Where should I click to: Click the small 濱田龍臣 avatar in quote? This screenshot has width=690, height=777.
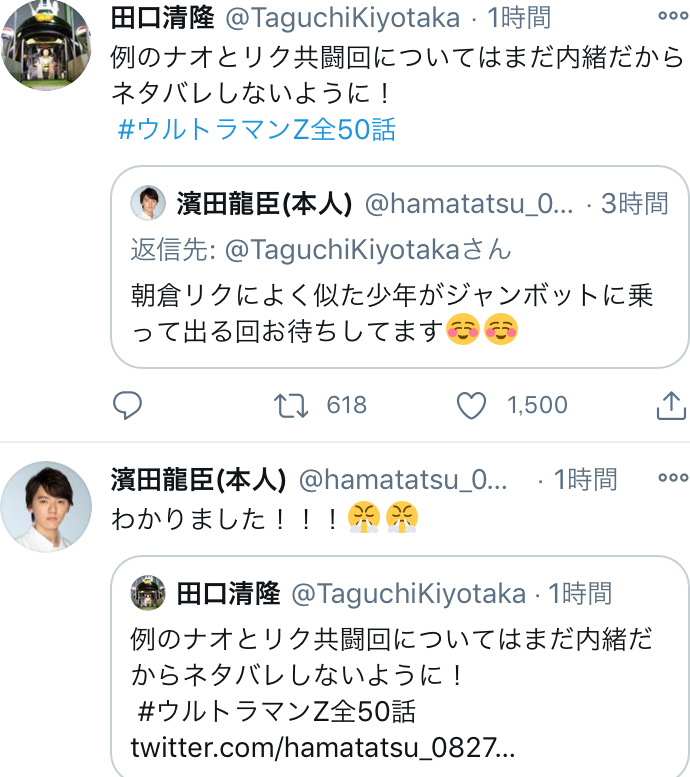(148, 203)
